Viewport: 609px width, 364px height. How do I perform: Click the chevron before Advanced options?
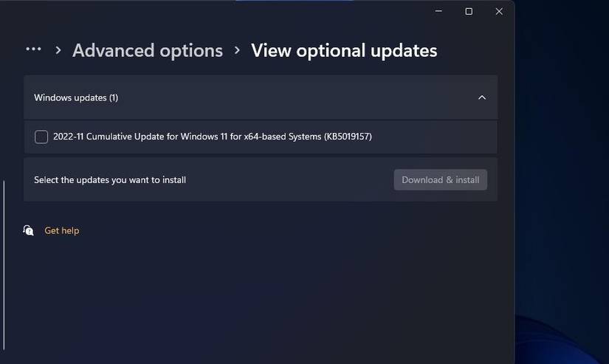point(58,50)
